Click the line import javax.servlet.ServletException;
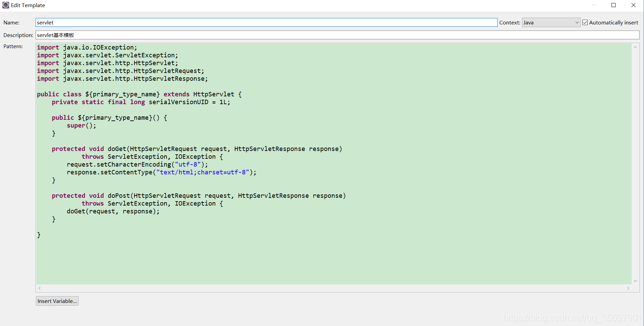The image size is (644, 326). pyautogui.click(x=107, y=55)
